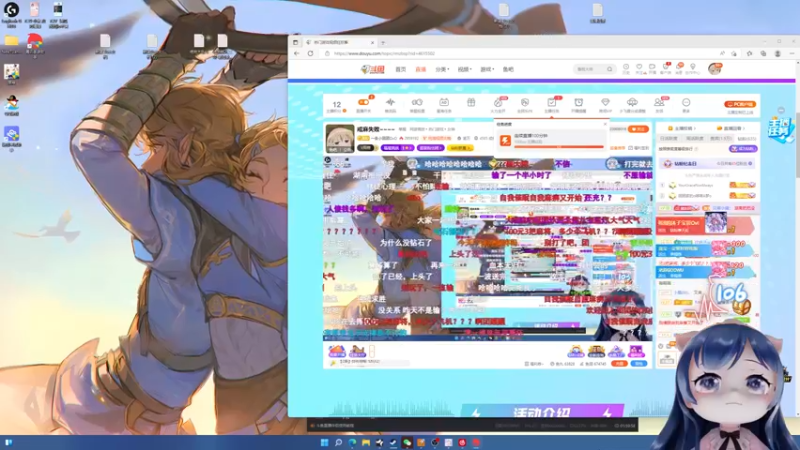Expand the 分类 category dropdown
The height and width of the screenshot is (450, 800).
pyautogui.click(x=442, y=69)
